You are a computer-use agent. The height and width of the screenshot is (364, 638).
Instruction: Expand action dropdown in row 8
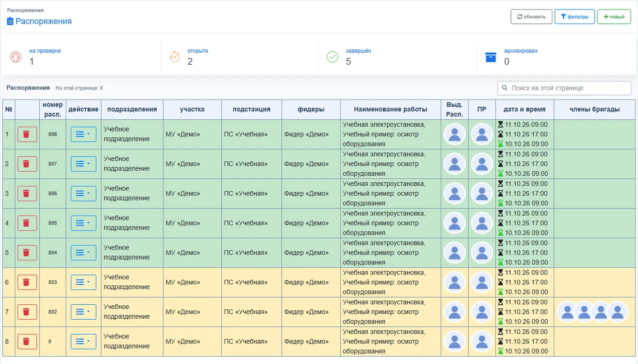83,342
